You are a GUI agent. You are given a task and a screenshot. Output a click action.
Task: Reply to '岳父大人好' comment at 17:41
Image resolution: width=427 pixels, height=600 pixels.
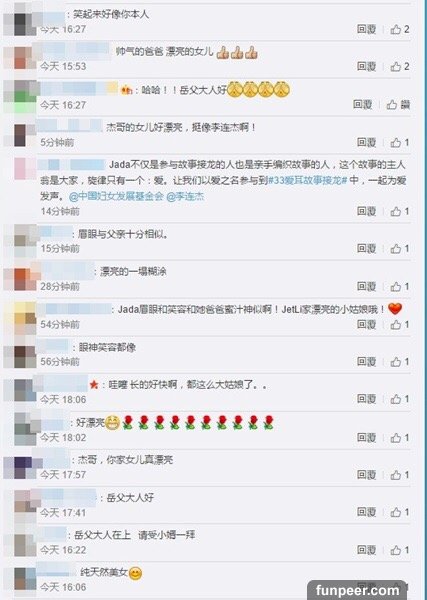click(x=366, y=512)
